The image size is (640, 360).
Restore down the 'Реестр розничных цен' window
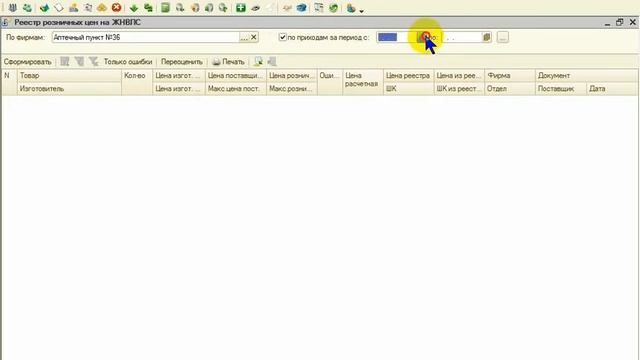[620, 22]
